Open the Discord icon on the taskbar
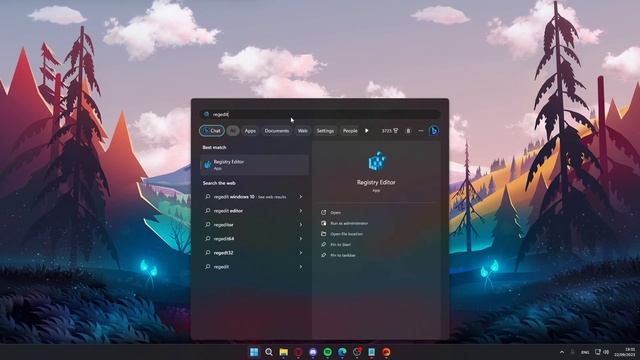 click(313, 352)
